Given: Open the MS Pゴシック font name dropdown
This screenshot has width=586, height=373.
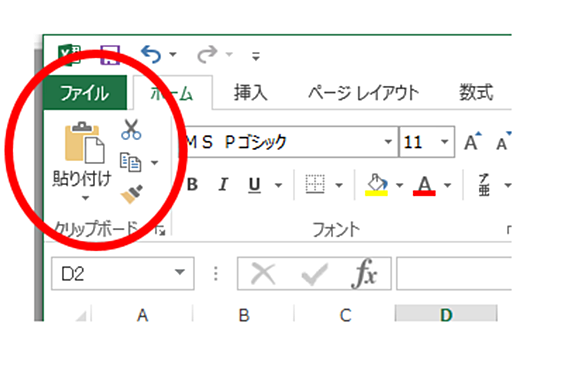Looking at the screenshot, I should point(388,142).
